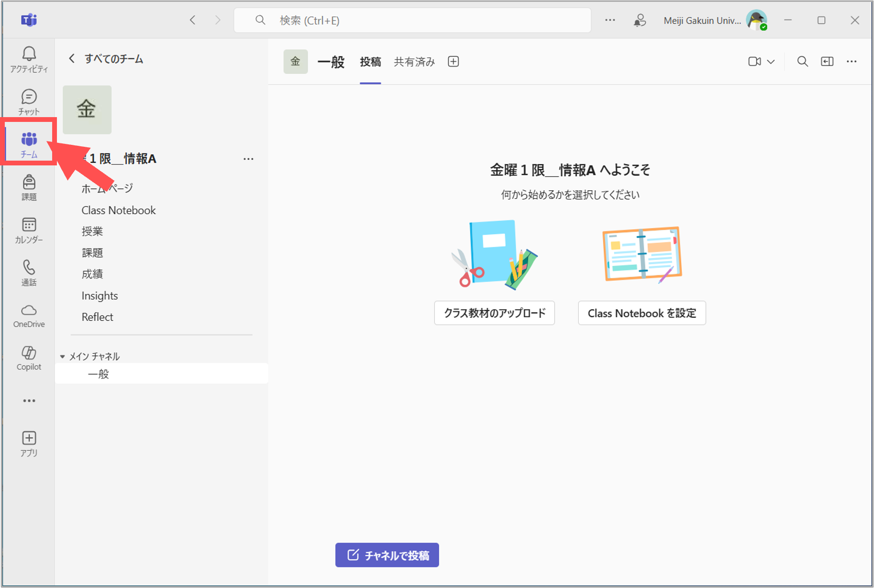The image size is (874, 588).
Task: Click the search magnifier in channel header
Action: tap(802, 62)
